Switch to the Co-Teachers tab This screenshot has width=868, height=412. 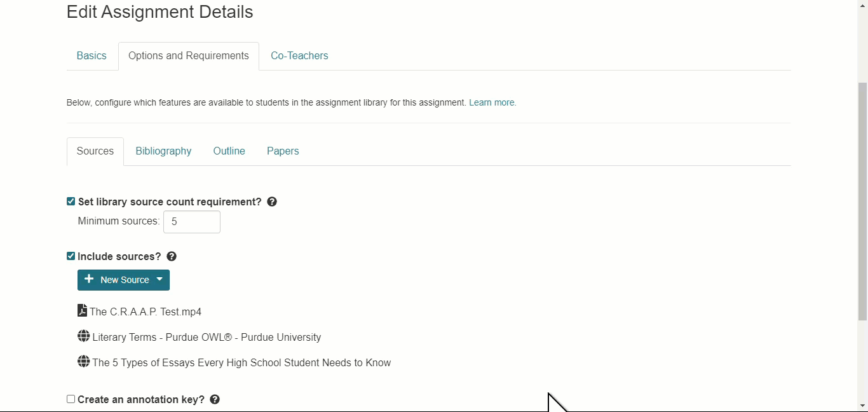coord(299,55)
